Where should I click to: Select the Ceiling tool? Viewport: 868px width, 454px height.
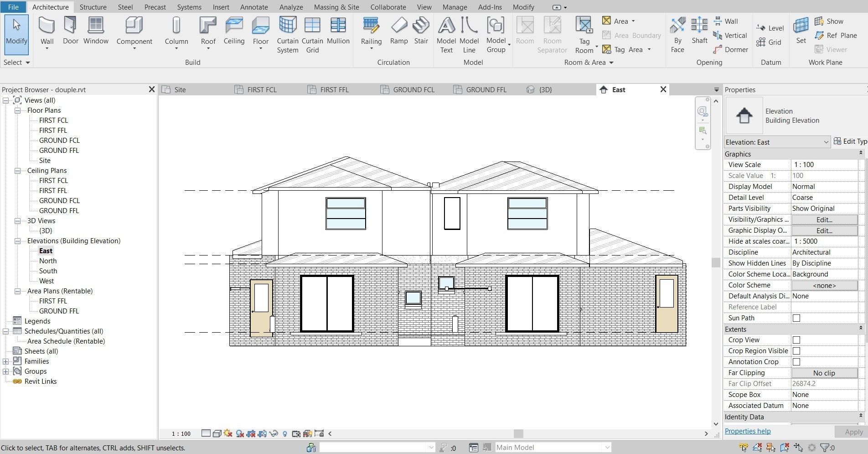[234, 31]
